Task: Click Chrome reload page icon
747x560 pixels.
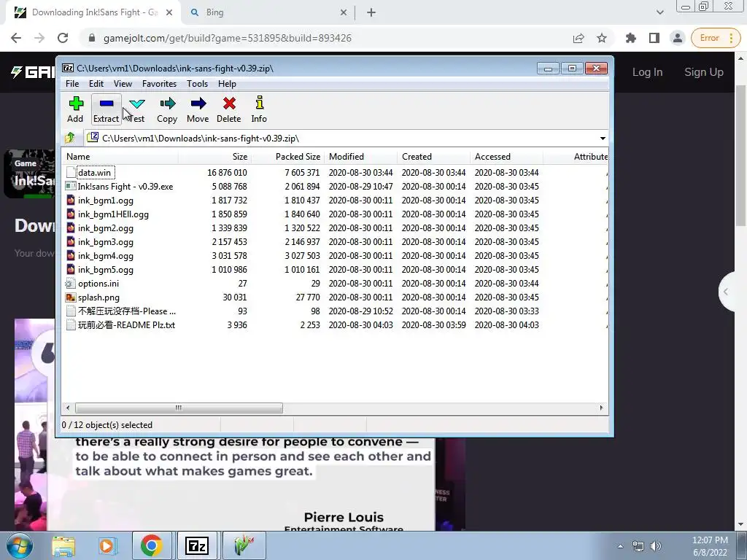Action: coord(63,38)
